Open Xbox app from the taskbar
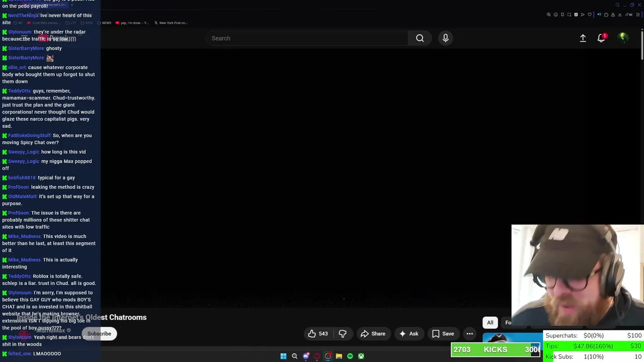 [x=361, y=356]
